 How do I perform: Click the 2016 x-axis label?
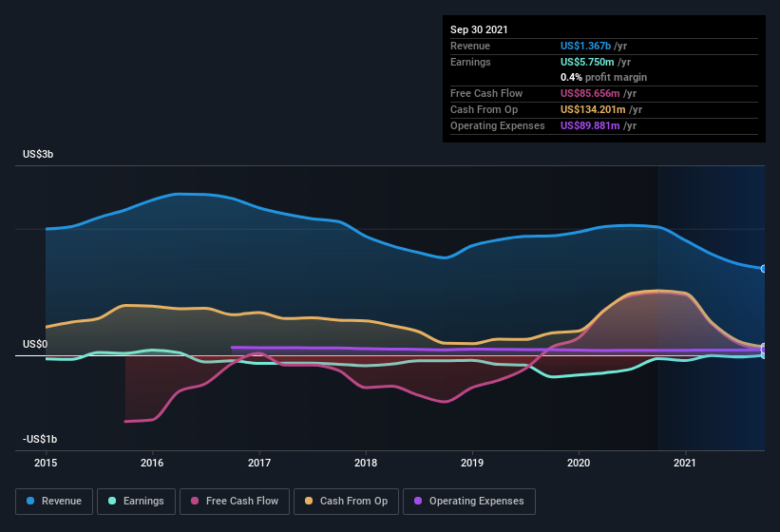[x=152, y=463]
